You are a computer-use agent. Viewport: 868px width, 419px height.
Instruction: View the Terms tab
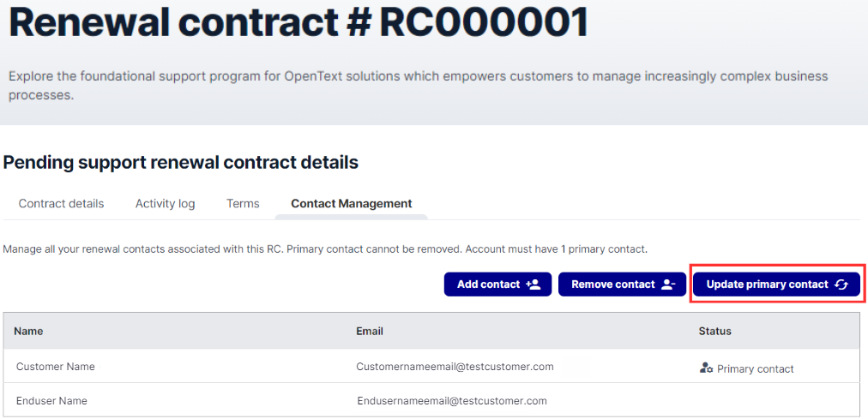point(243,203)
